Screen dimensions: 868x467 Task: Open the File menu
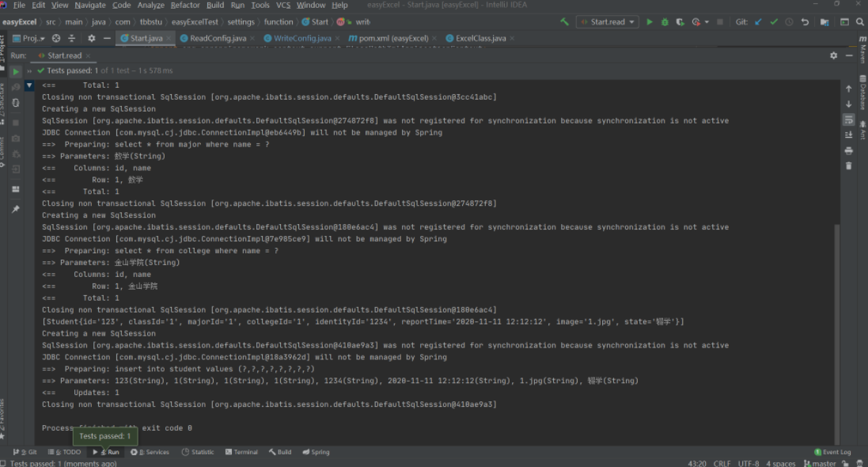(19, 5)
